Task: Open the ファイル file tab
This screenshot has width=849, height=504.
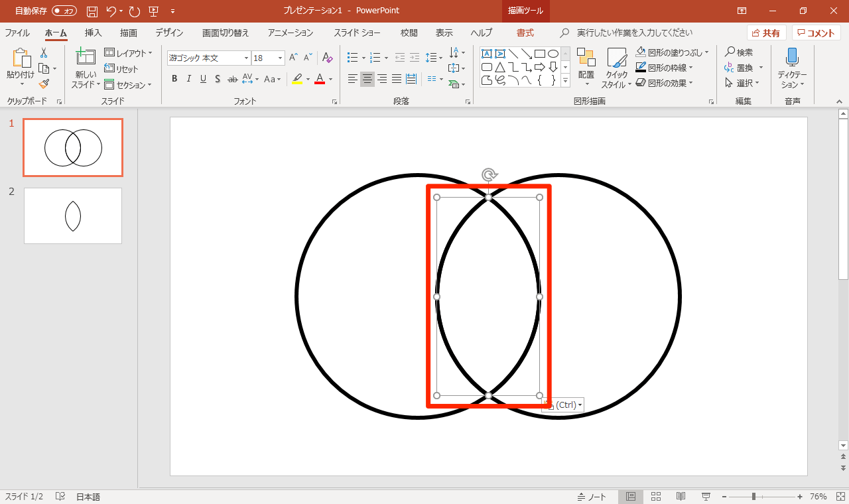Action: coord(17,32)
